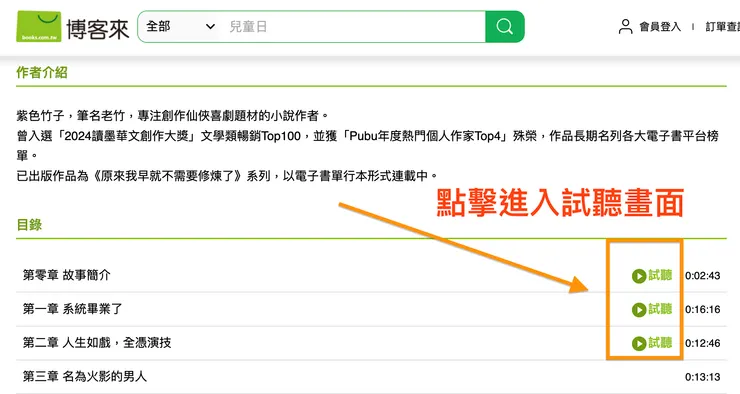Click duration 0:12:46
The image size is (740, 394).
click(702, 343)
